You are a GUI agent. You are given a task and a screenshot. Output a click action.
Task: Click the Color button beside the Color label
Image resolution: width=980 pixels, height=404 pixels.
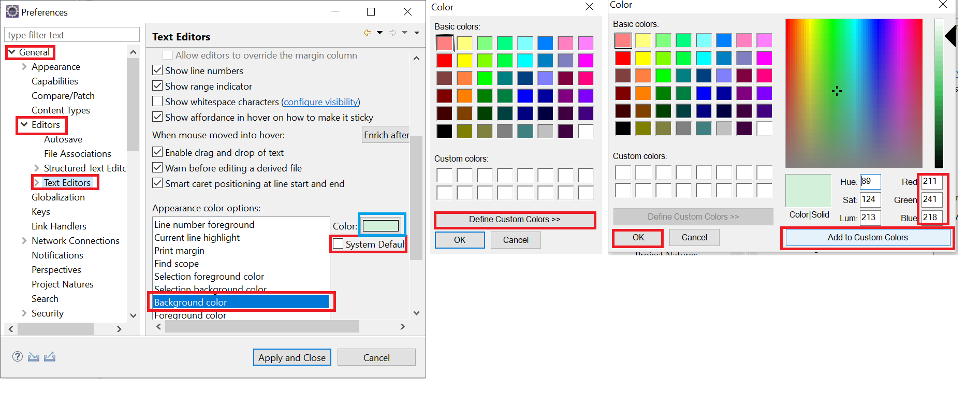pyautogui.click(x=381, y=226)
